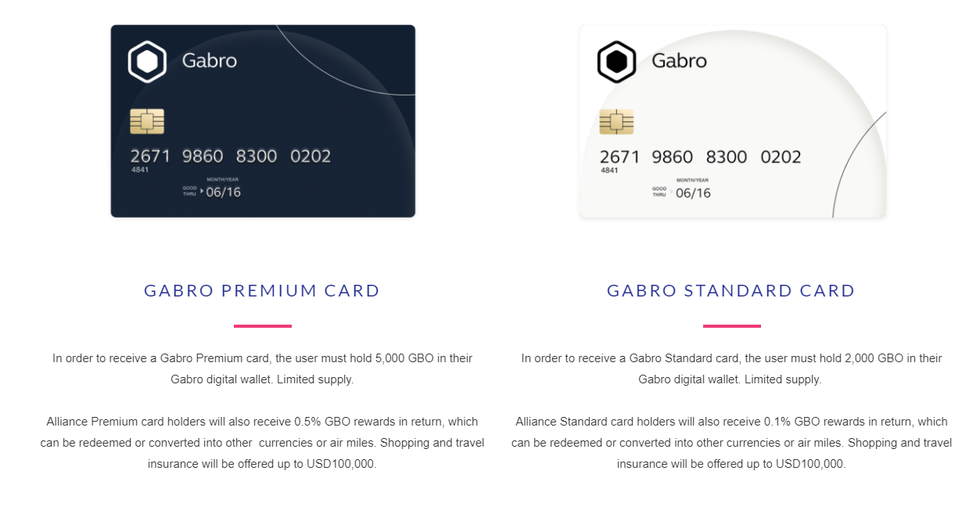Click the paragraph mentioning 2,000 GBO requirement

[x=732, y=368]
